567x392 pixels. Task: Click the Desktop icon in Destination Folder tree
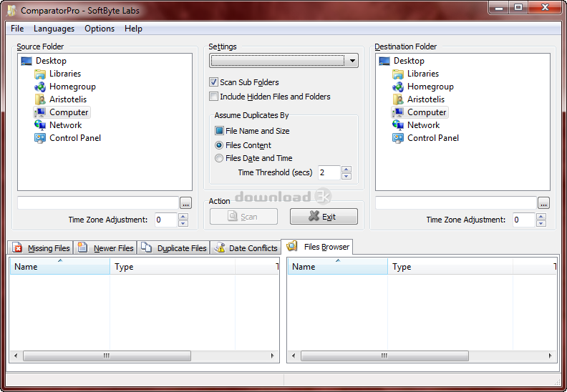[384, 61]
